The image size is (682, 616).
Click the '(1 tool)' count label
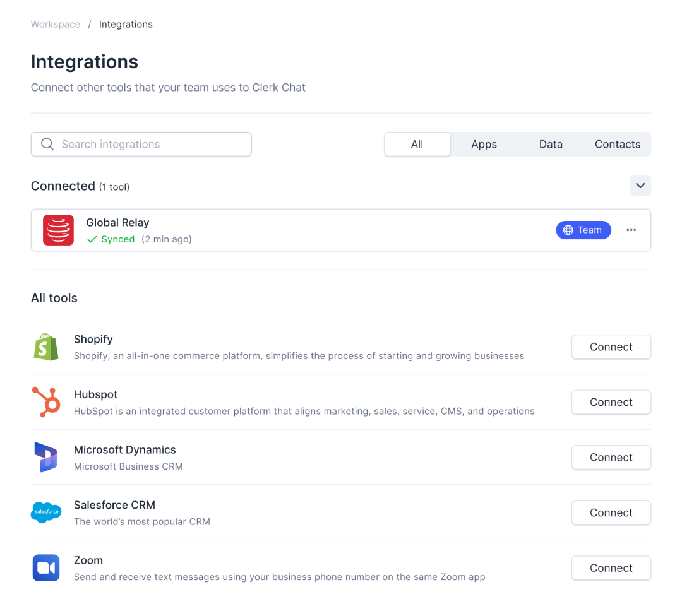point(114,187)
